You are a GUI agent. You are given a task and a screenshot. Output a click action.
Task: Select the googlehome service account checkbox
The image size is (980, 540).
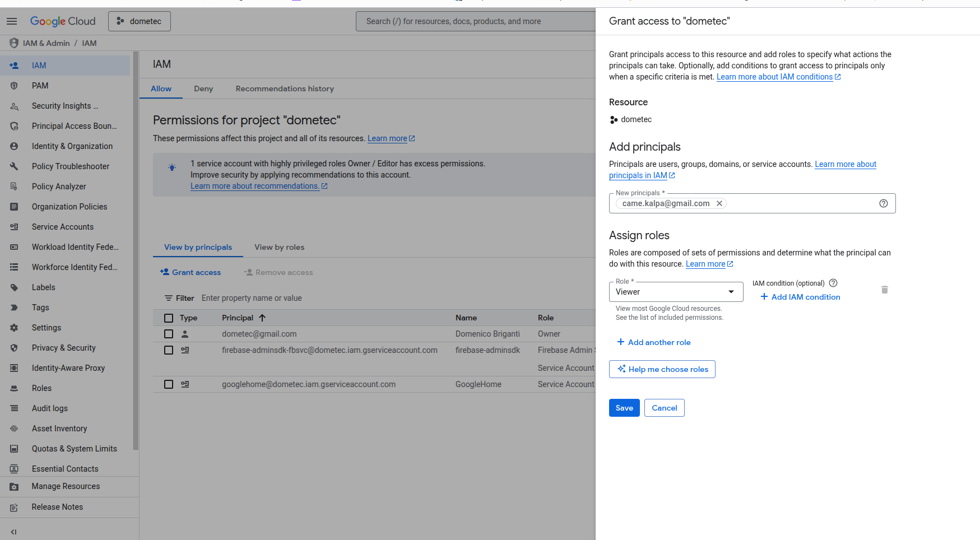pyautogui.click(x=169, y=384)
